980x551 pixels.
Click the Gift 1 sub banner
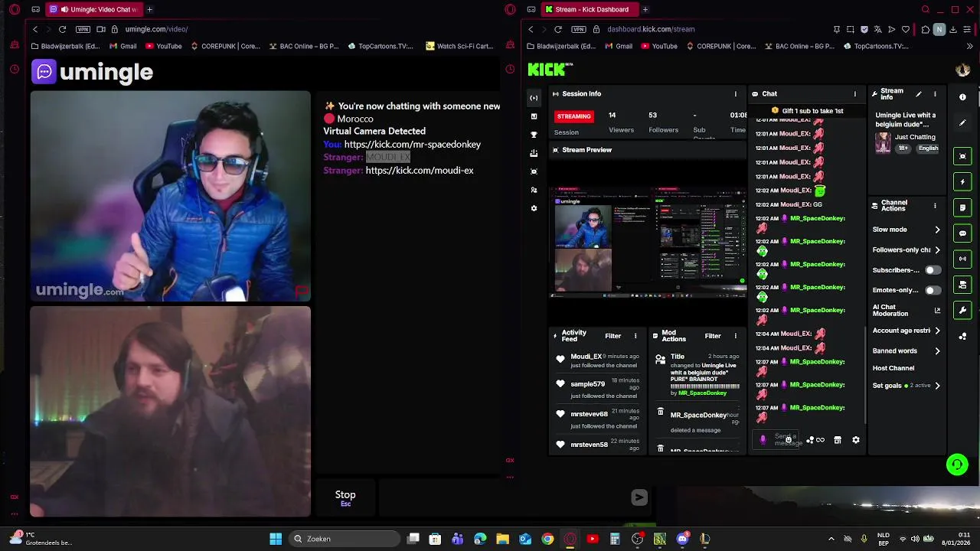pos(807,111)
